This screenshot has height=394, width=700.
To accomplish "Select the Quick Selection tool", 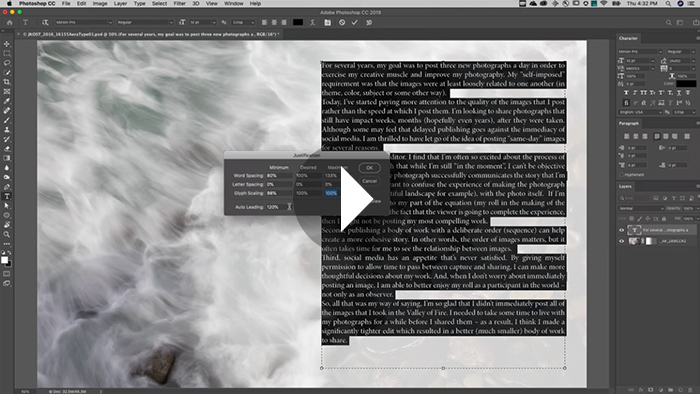I will (7, 73).
